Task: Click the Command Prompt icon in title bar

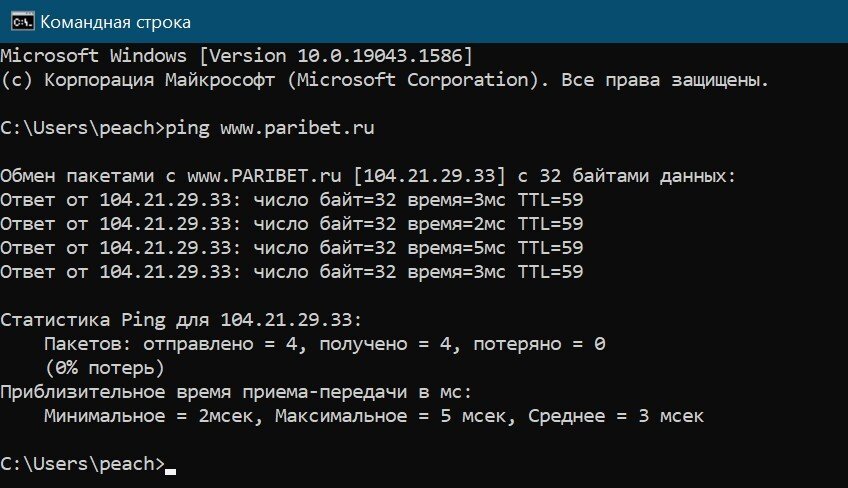Action: [19, 20]
